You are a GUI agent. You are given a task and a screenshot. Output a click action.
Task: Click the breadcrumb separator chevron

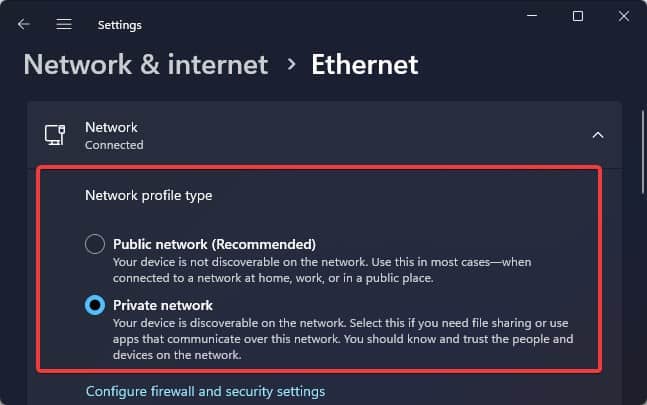pyautogui.click(x=291, y=64)
